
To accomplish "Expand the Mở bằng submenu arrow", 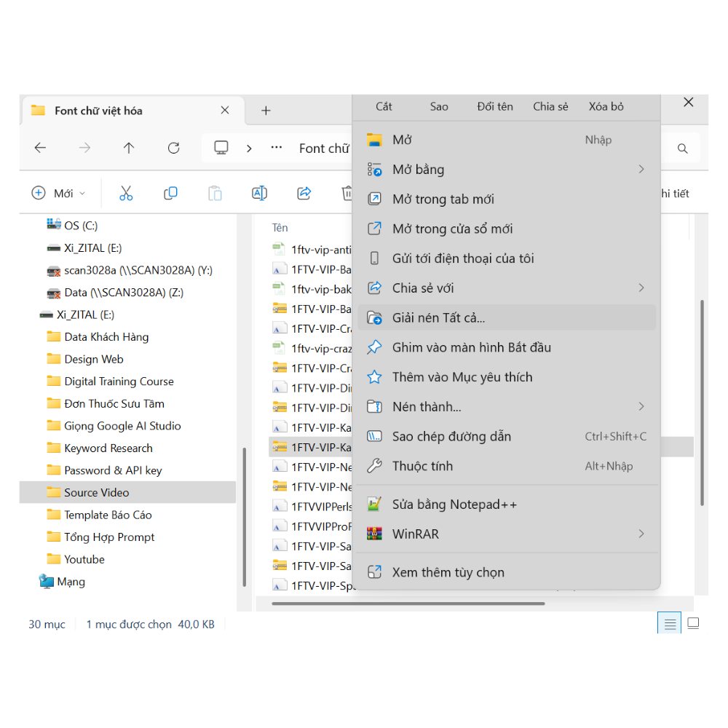I will tap(641, 169).
